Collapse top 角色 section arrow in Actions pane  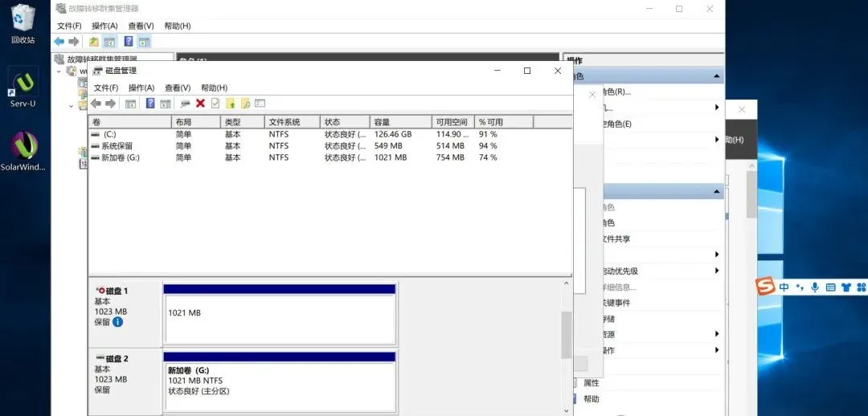pyautogui.click(x=717, y=76)
